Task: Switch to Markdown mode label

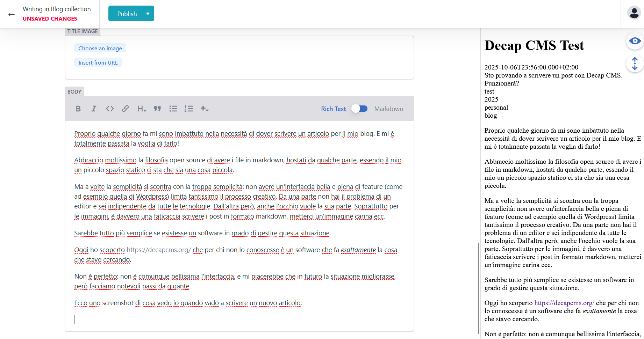Action: click(388, 109)
